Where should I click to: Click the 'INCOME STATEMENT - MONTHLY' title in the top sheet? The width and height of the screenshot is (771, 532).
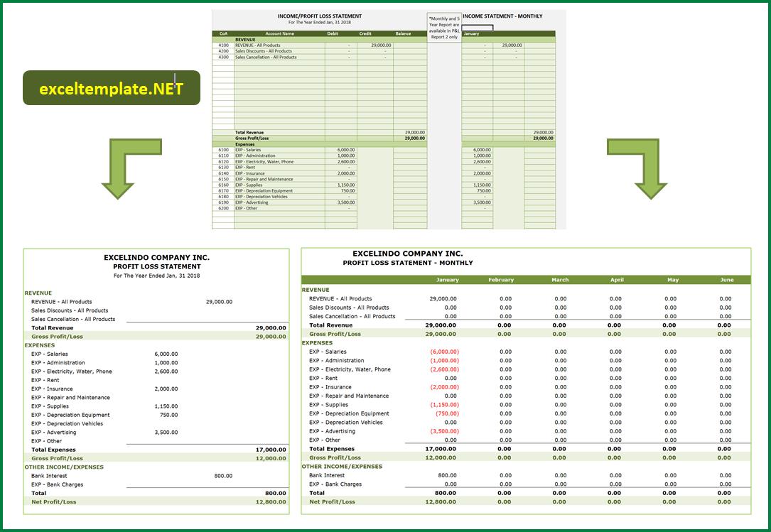pos(502,16)
